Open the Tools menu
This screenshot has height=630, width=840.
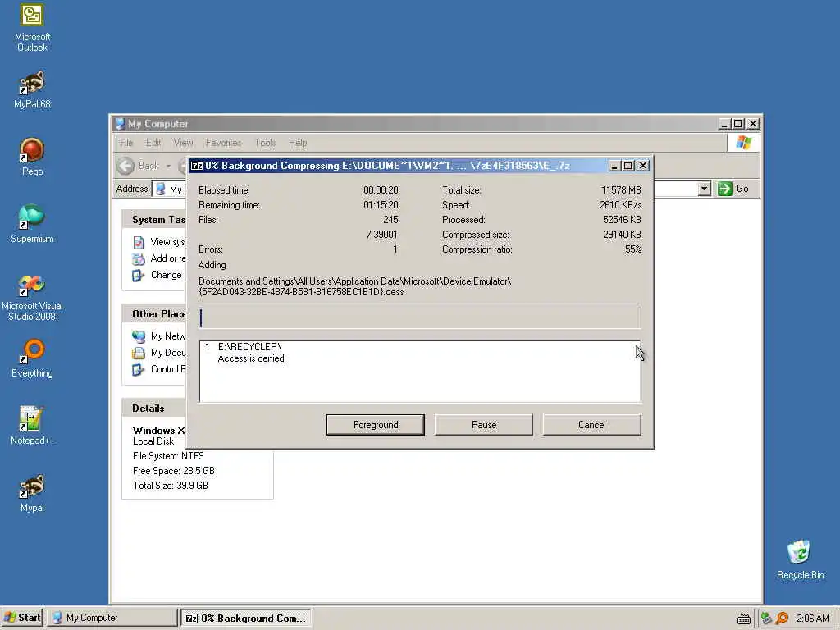265,143
